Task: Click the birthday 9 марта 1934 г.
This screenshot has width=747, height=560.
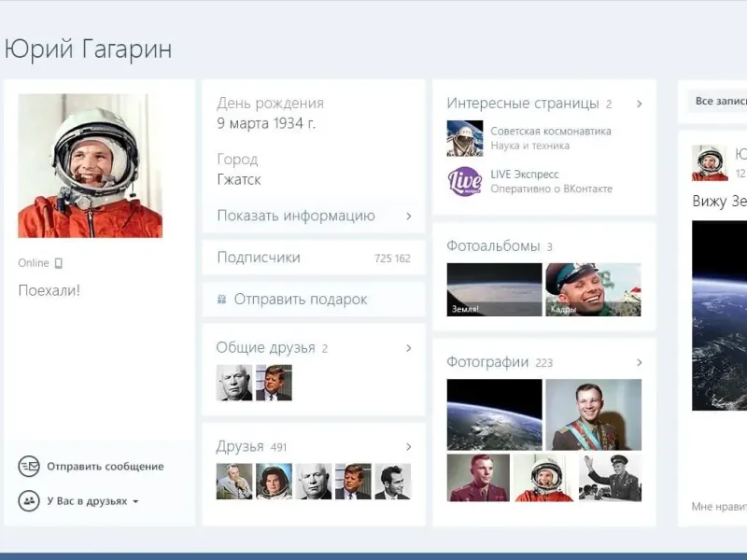Action: 266,123
